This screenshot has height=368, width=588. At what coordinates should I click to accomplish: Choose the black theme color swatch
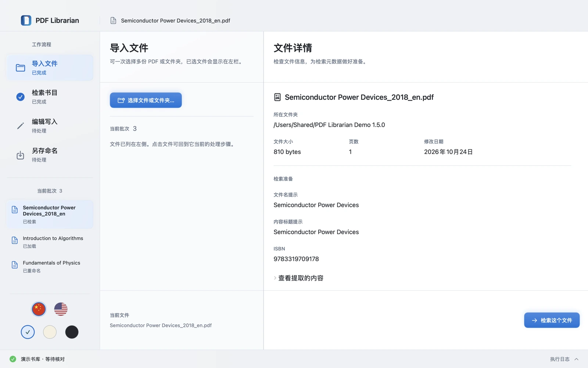pos(72,332)
